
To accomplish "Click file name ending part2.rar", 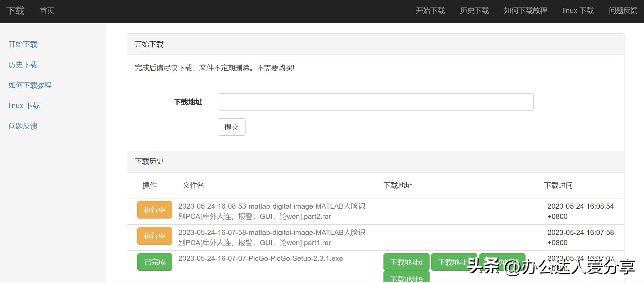I will click(x=272, y=211).
